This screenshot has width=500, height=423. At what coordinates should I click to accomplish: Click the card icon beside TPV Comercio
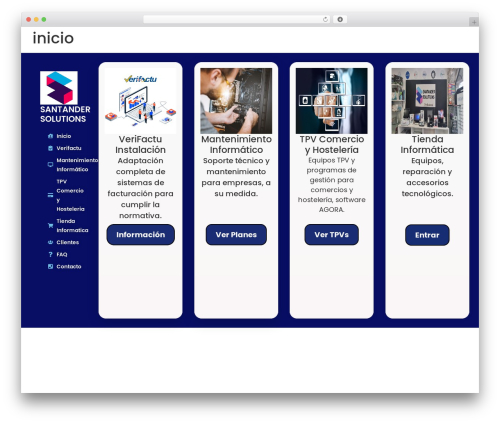point(50,195)
